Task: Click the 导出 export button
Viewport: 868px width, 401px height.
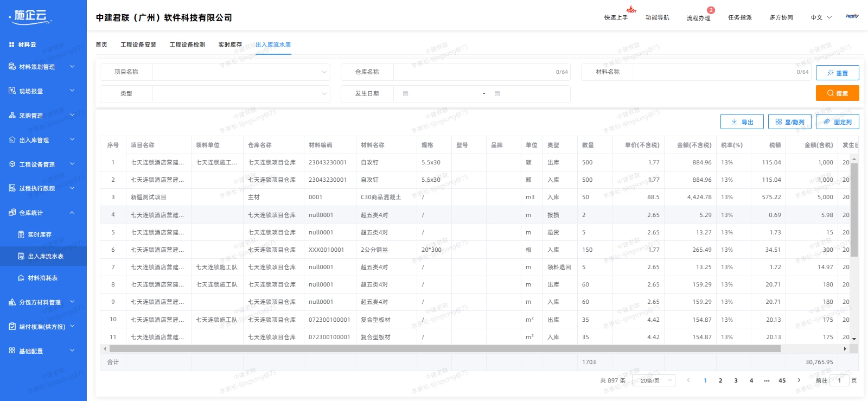Action: (x=742, y=122)
